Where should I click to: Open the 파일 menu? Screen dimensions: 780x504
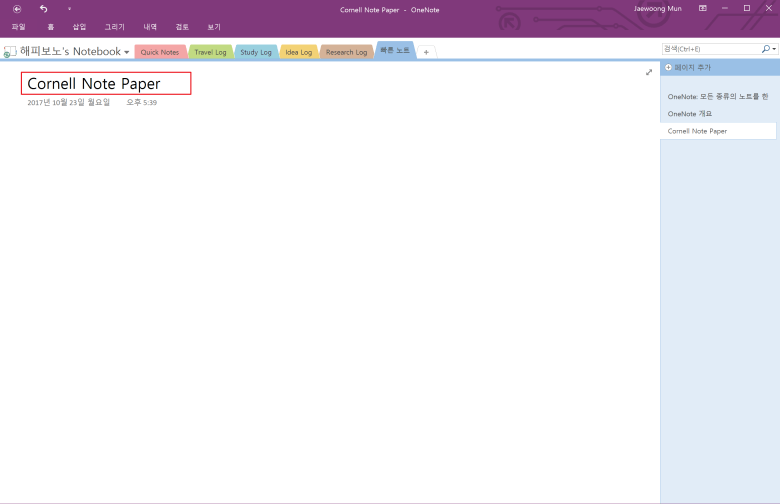(18, 27)
